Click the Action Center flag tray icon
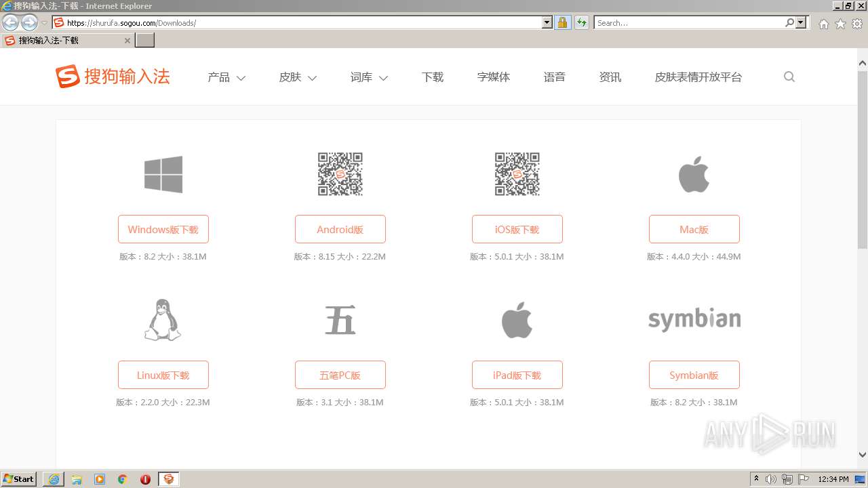Image resolution: width=868 pixels, height=488 pixels. [804, 479]
